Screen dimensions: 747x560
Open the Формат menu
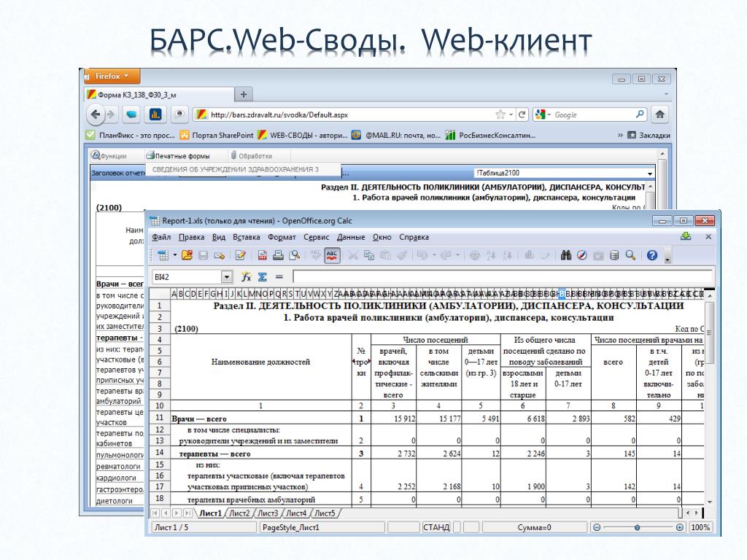[x=282, y=237]
